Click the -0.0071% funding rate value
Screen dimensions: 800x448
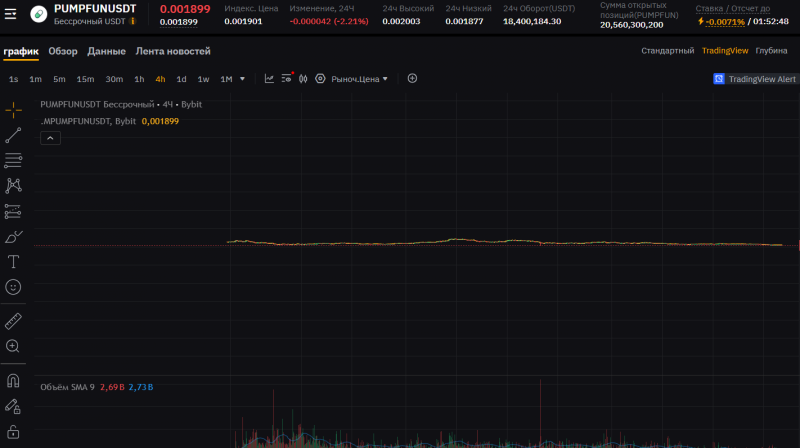coord(725,21)
